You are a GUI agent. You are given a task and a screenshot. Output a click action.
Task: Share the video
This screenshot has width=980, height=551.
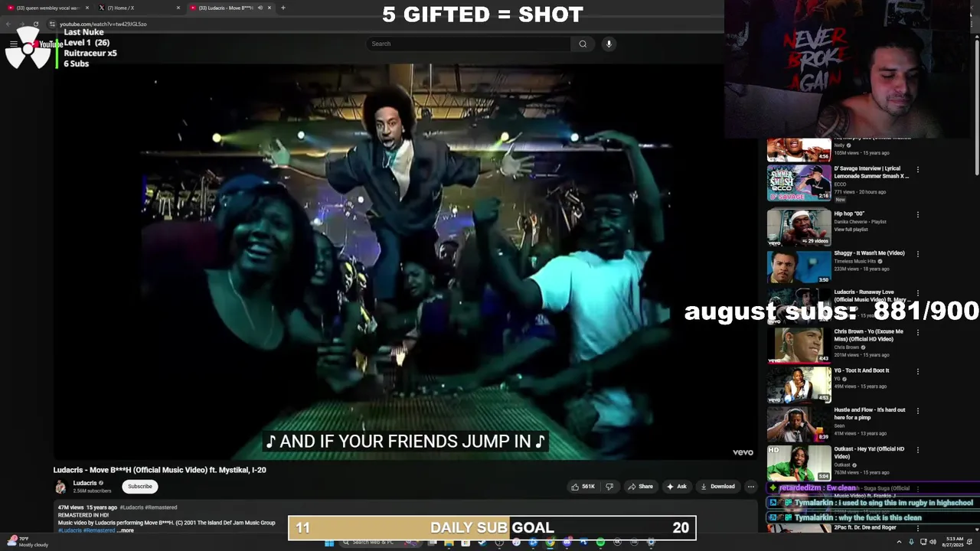[640, 487]
